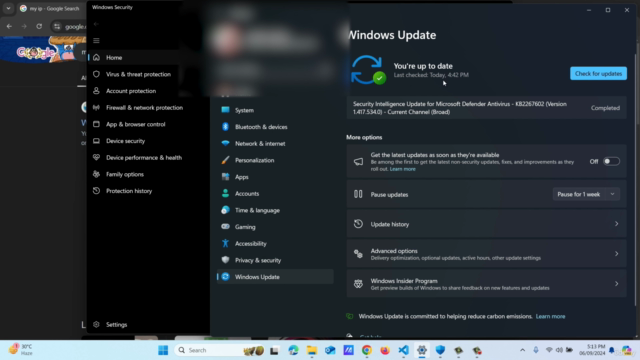This screenshot has height=360, width=640.
Task: Open Virus & threat protection shield icon
Action: [96, 74]
